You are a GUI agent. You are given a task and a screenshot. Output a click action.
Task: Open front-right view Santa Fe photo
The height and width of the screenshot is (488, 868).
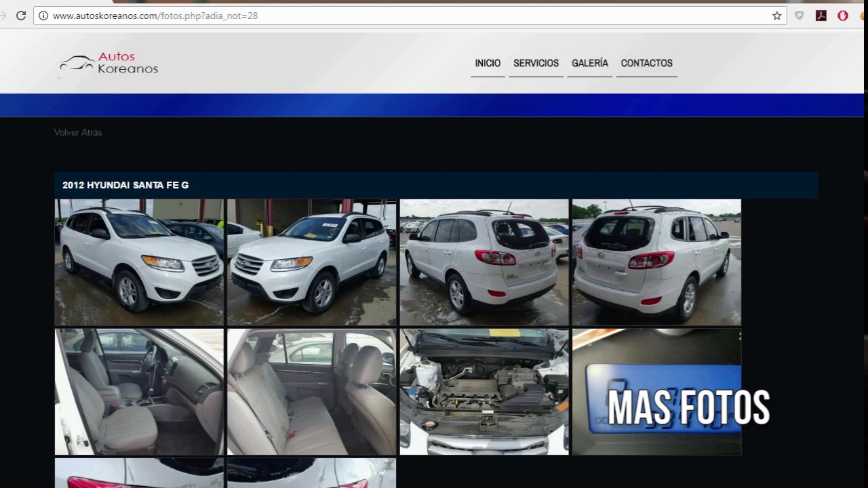(x=312, y=262)
